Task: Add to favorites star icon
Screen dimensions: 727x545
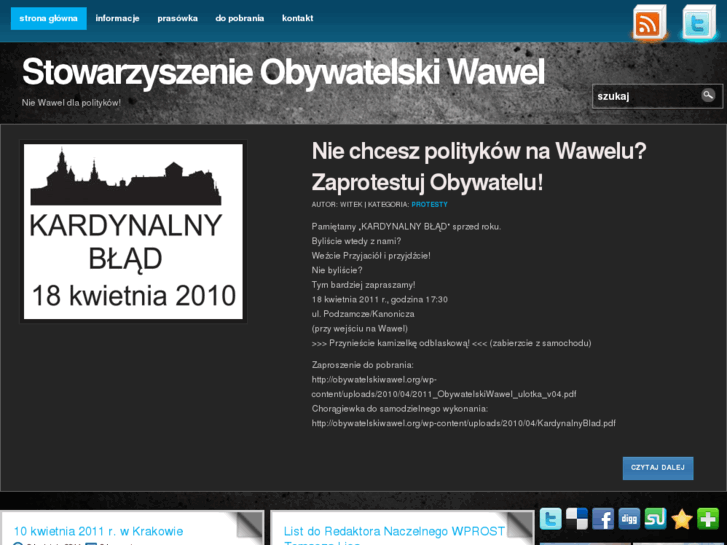Action: click(682, 519)
